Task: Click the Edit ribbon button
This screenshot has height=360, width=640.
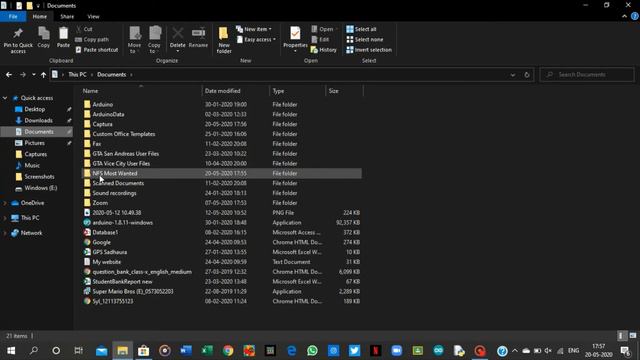Action: pos(320,40)
